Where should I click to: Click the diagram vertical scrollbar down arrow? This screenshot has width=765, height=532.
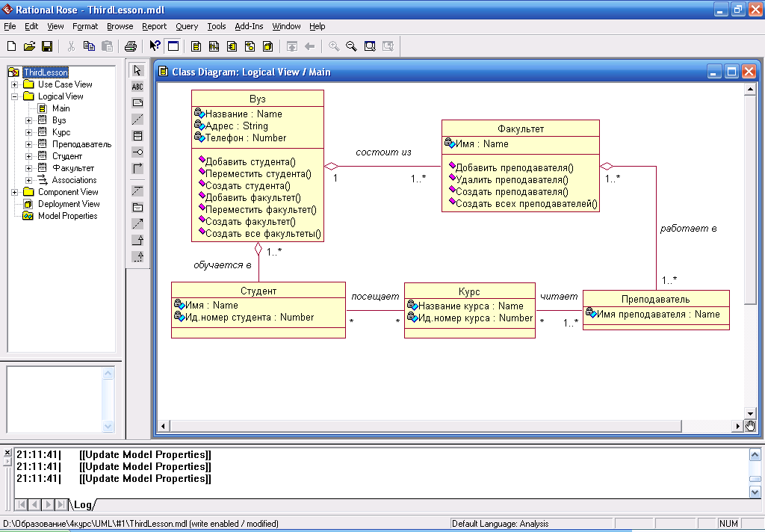coord(750,413)
